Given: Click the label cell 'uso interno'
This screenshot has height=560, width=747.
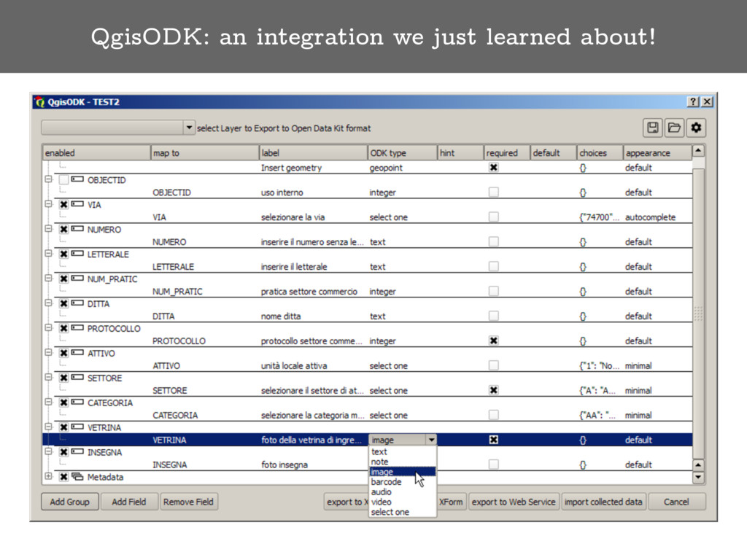Looking at the screenshot, I should (x=282, y=192).
